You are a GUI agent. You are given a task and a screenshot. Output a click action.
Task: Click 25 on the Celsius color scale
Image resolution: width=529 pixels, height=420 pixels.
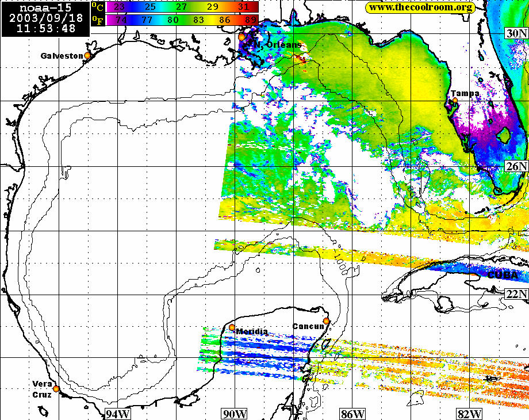point(151,7)
